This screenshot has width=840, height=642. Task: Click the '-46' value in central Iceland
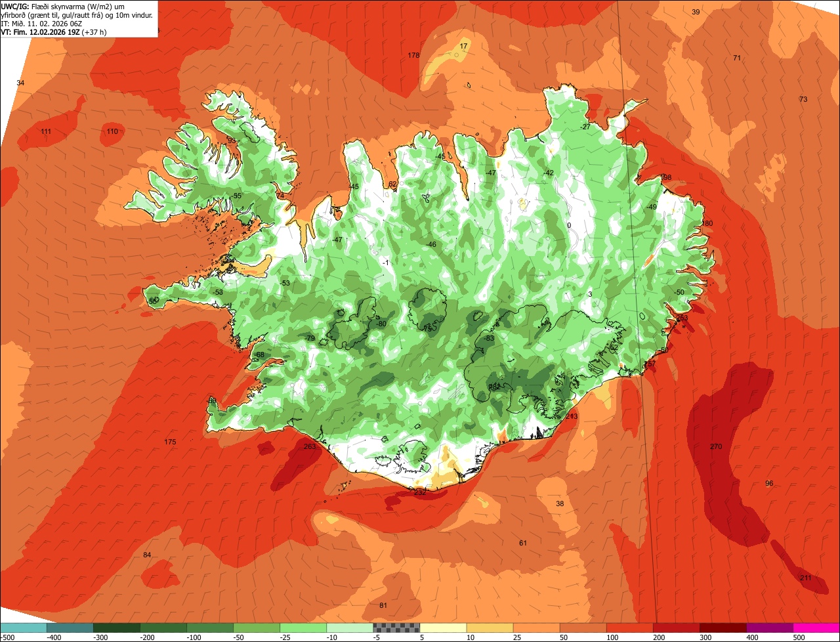(x=430, y=244)
